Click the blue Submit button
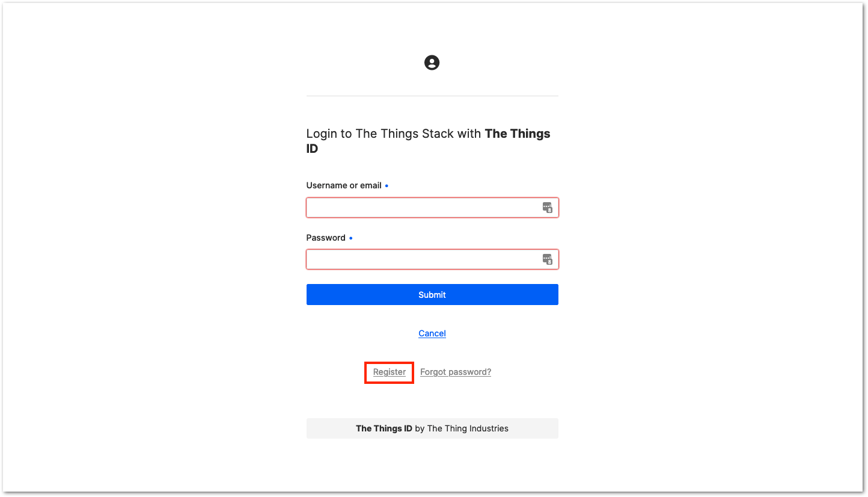This screenshot has height=497, width=868. coord(432,295)
